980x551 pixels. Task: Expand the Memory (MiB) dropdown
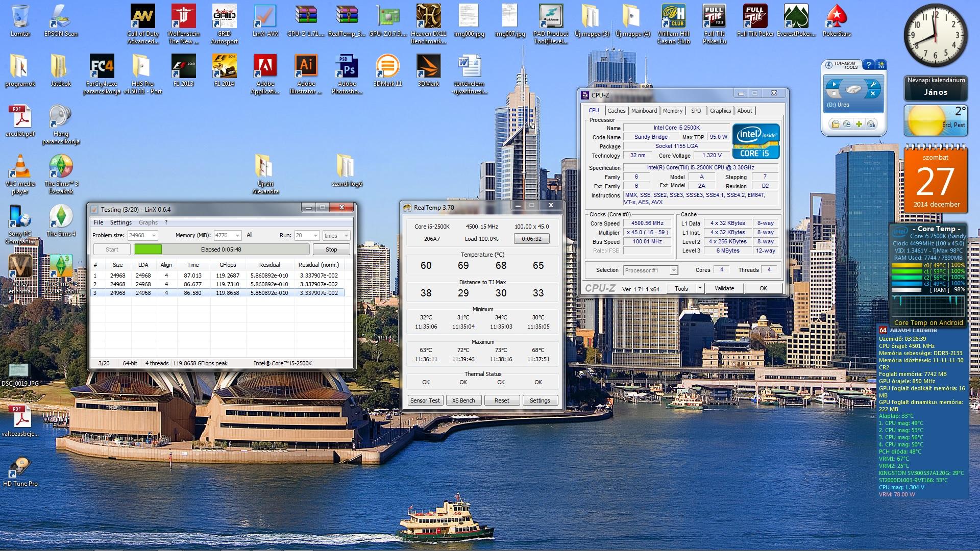coord(237,235)
